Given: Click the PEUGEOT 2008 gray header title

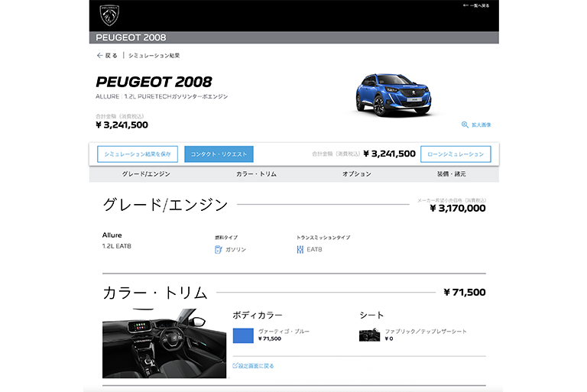Looking at the screenshot, I should 131,37.
